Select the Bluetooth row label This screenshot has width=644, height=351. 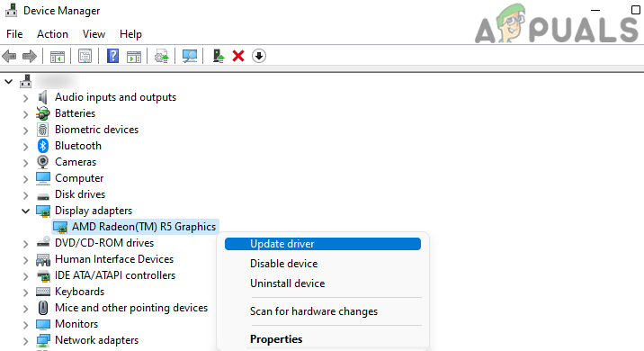click(x=78, y=146)
